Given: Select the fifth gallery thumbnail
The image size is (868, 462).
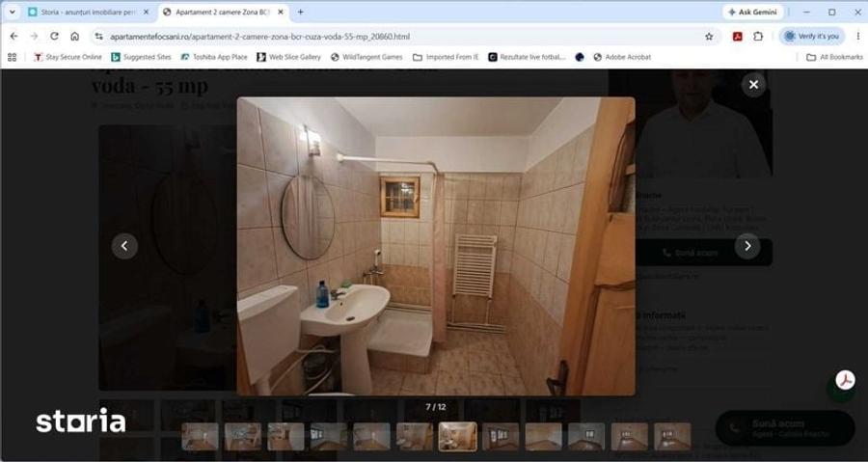Looking at the screenshot, I should [x=371, y=437].
